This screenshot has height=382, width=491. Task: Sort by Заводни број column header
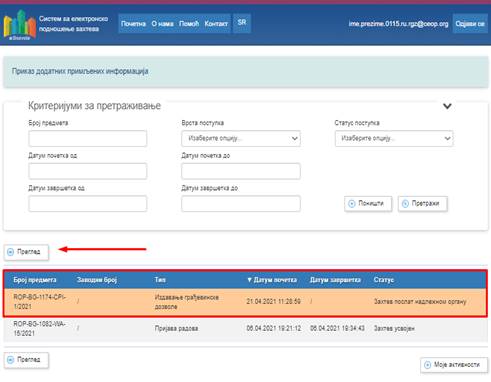(x=97, y=280)
